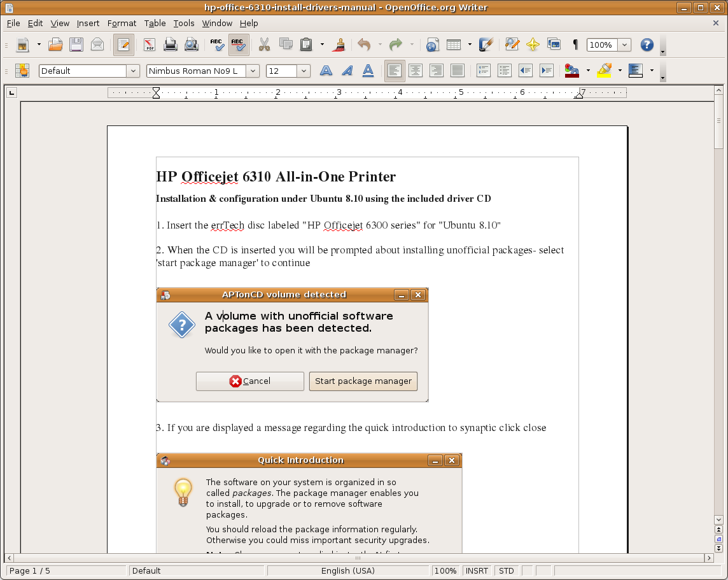728x580 pixels.
Task: Apply the paragraph Background Color
Action: (x=636, y=71)
